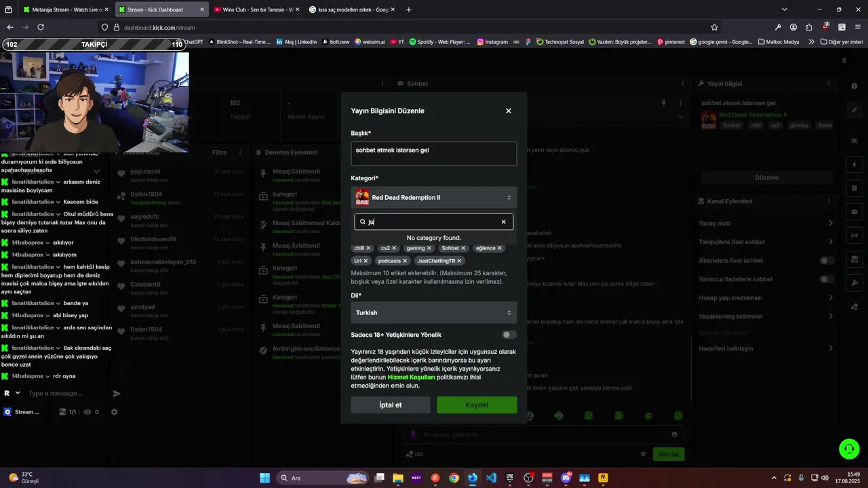Open Rockstar Games Launcher from taskbar
Viewport: 868px width, 488px height.
coord(604,478)
